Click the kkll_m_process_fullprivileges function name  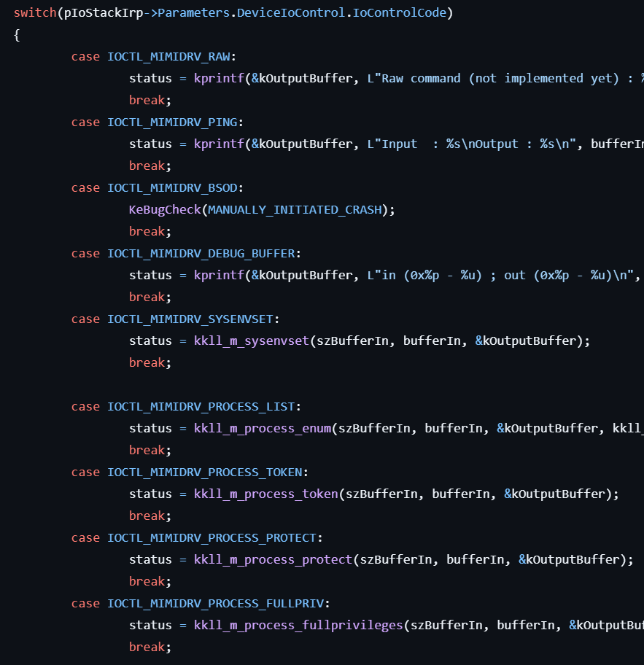(x=299, y=625)
